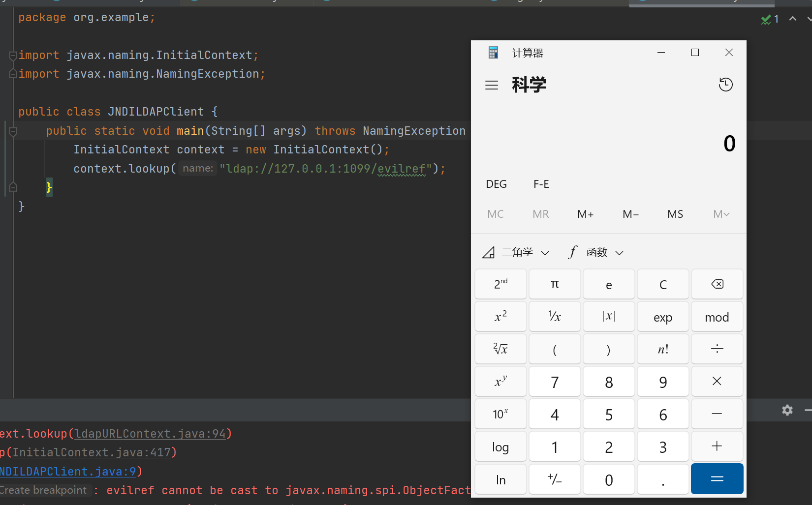Click the M+ memory add button
The height and width of the screenshot is (505, 812).
click(586, 214)
